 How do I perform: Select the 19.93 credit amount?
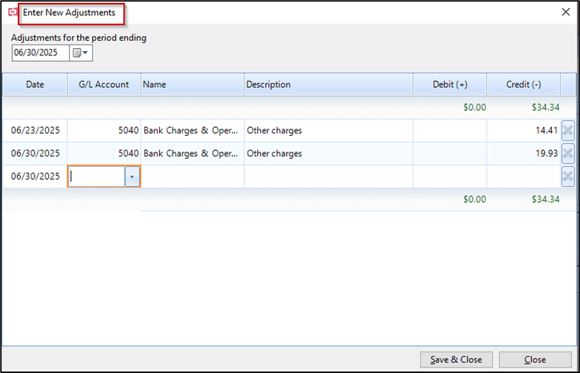[523, 153]
